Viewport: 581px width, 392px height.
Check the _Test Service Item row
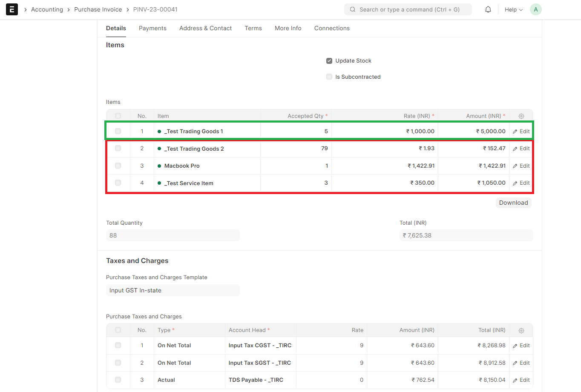pos(118,183)
